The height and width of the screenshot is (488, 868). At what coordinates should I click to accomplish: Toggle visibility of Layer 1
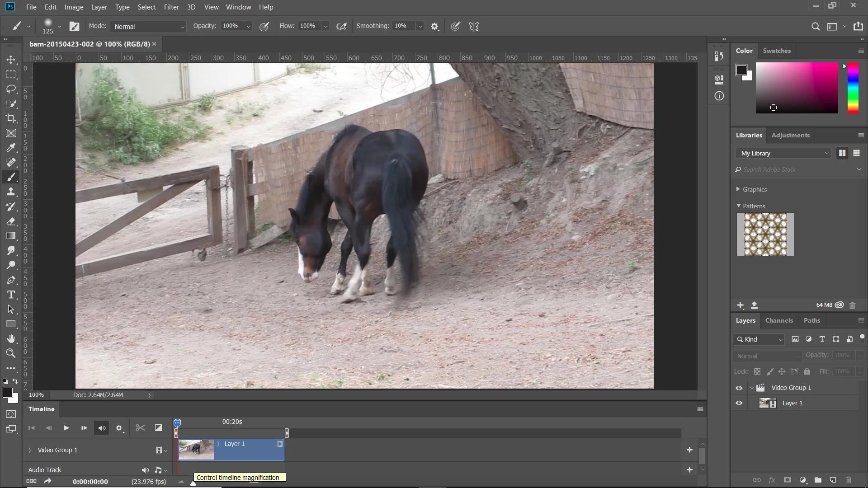pyautogui.click(x=739, y=404)
